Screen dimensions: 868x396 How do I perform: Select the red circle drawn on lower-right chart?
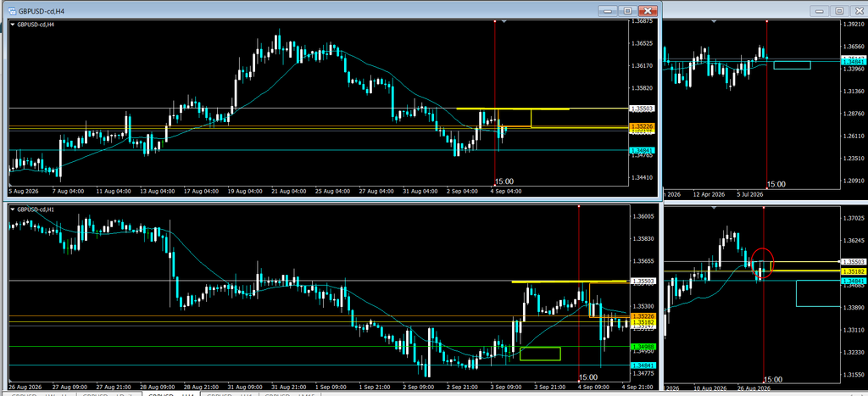(763, 263)
